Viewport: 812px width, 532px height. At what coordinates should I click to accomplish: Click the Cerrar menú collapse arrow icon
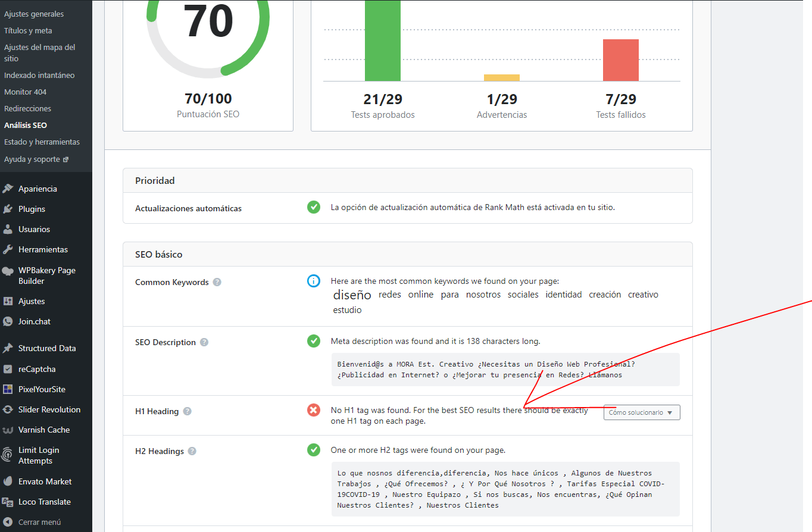tap(8, 522)
